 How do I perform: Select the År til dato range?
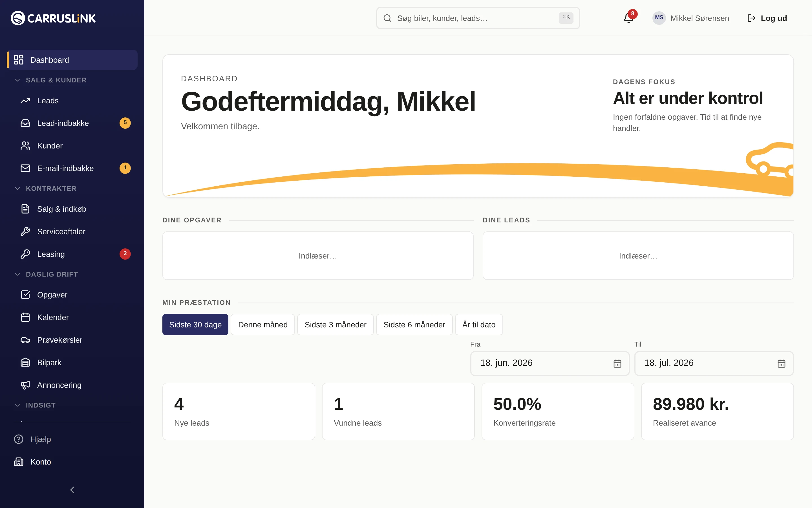pyautogui.click(x=478, y=324)
